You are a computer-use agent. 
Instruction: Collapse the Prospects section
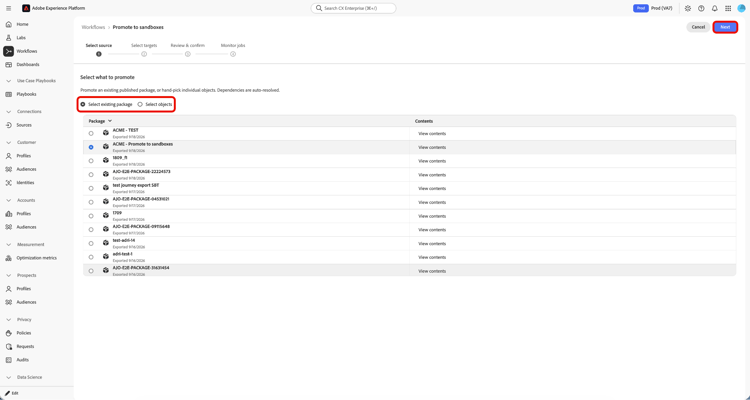click(8, 275)
